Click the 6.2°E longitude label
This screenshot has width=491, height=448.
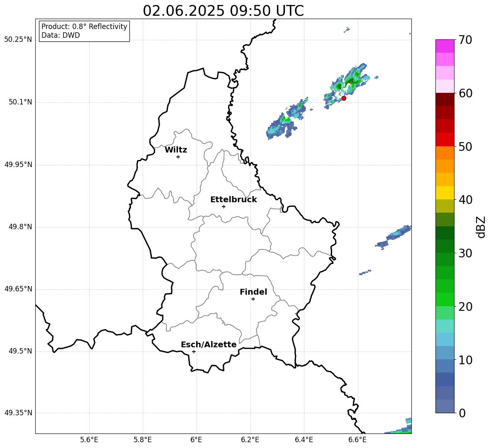(250, 440)
